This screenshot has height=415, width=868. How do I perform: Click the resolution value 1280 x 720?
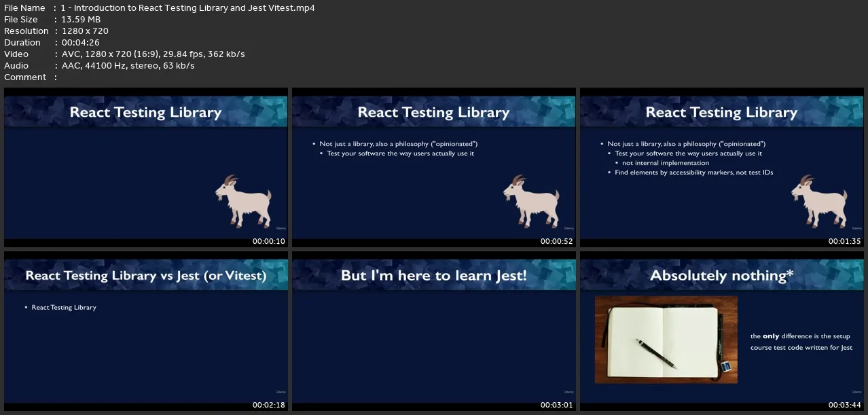(x=84, y=31)
